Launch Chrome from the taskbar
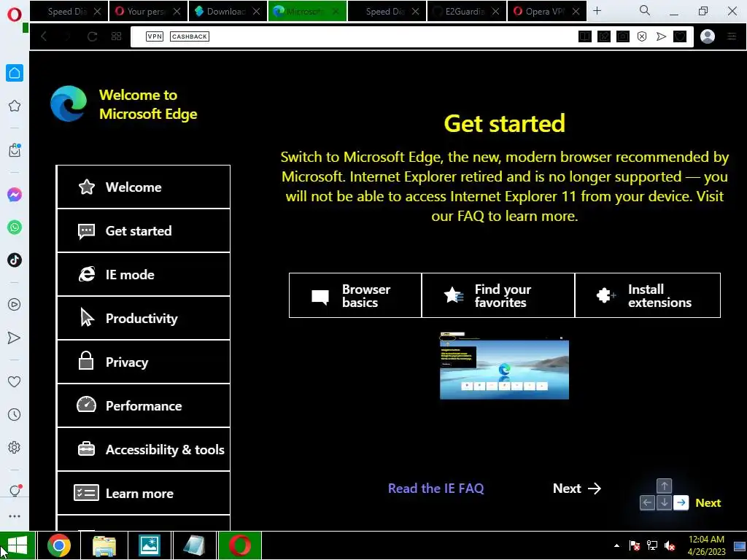Image resolution: width=747 pixels, height=560 pixels. pyautogui.click(x=59, y=545)
